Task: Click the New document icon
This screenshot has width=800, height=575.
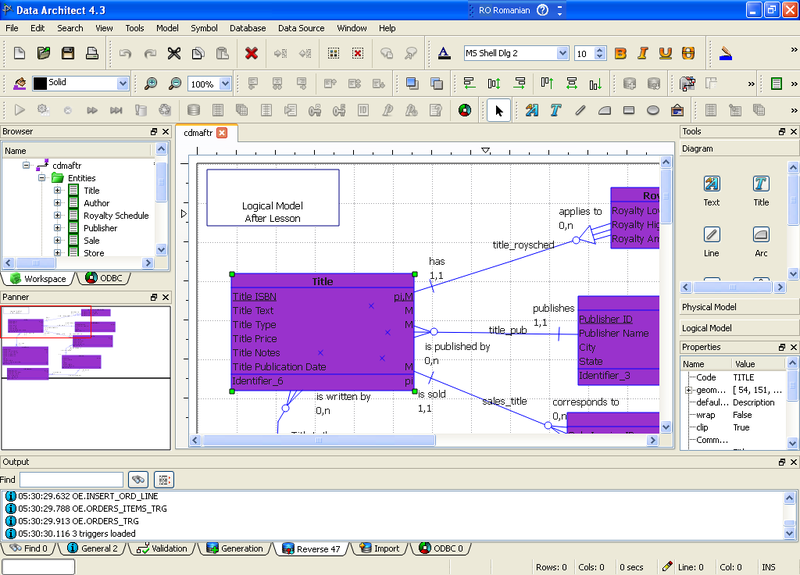Action: (19, 53)
